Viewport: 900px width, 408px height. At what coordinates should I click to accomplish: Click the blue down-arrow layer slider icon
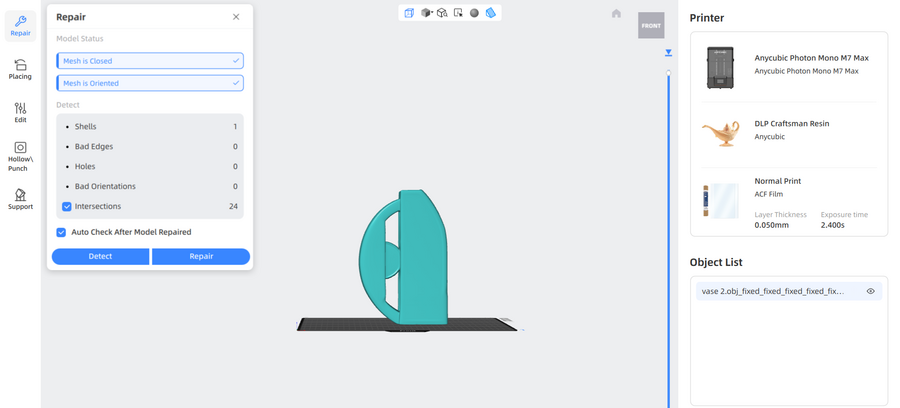pyautogui.click(x=668, y=53)
